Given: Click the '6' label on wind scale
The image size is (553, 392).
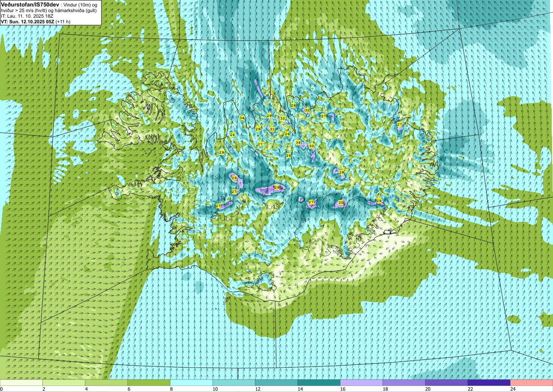Looking at the screenshot, I should [x=128, y=389].
